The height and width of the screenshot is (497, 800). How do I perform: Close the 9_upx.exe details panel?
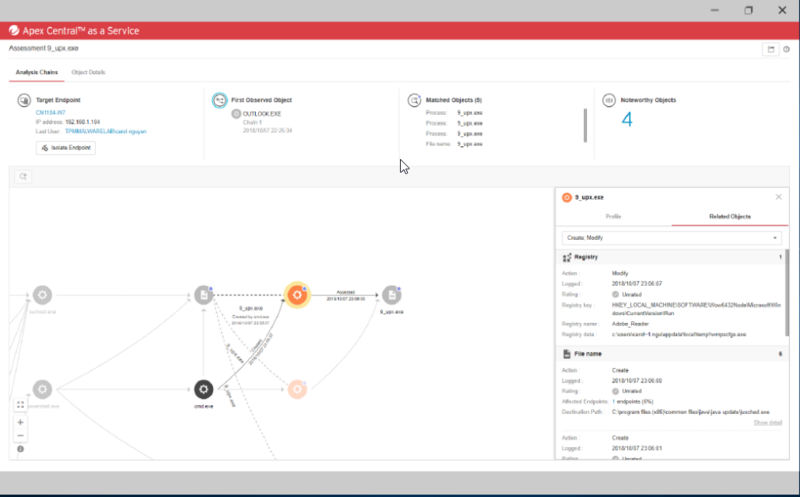point(779,197)
